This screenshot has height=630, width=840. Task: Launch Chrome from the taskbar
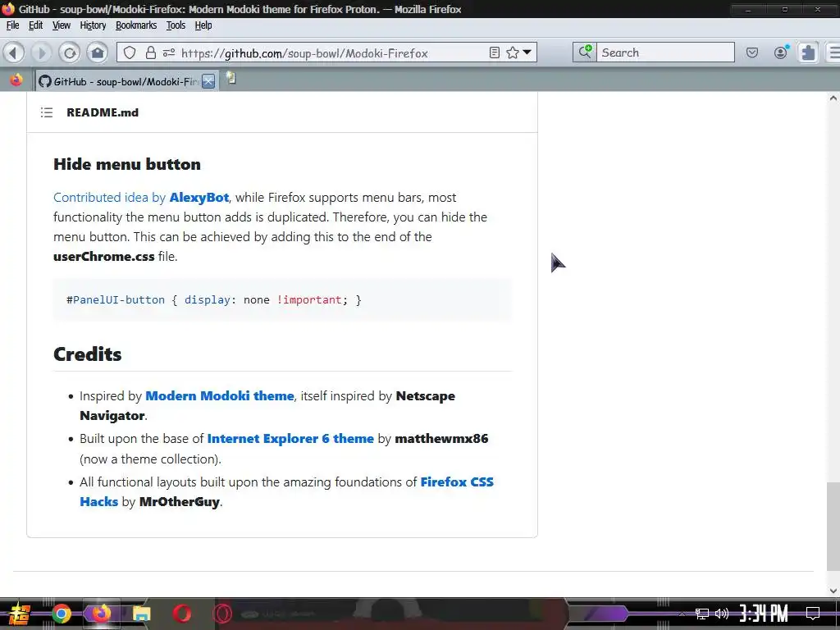click(x=61, y=614)
